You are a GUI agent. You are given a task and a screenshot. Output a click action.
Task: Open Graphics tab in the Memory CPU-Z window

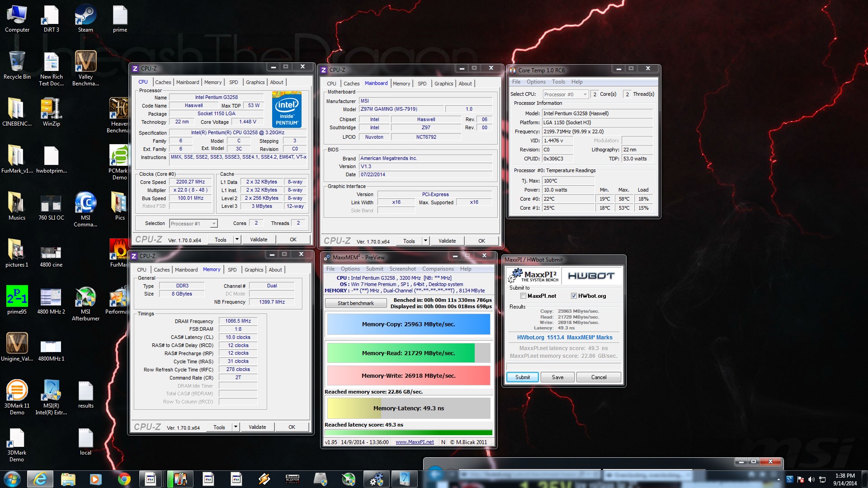click(x=254, y=270)
